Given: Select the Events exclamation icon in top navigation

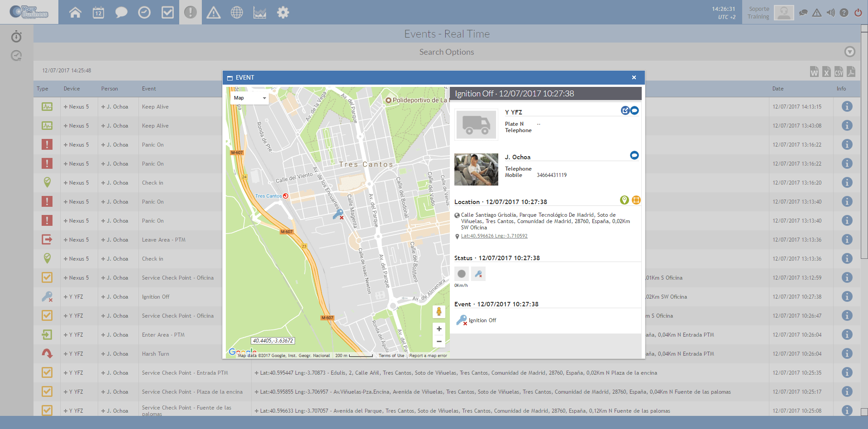Looking at the screenshot, I should [191, 12].
